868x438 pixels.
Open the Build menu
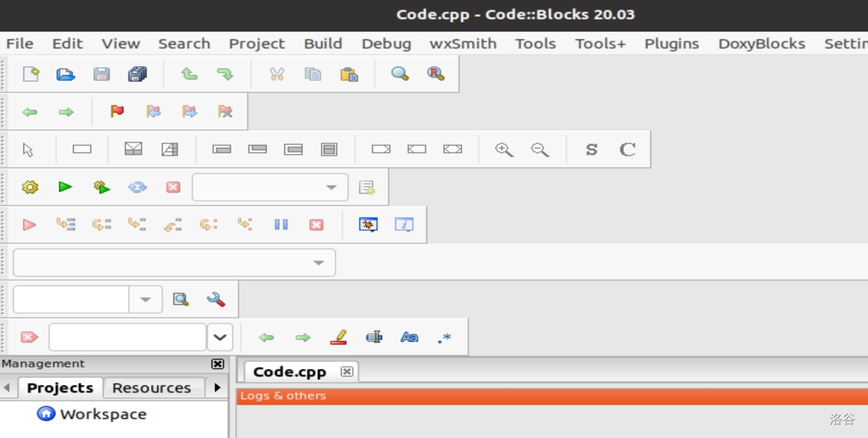(323, 44)
